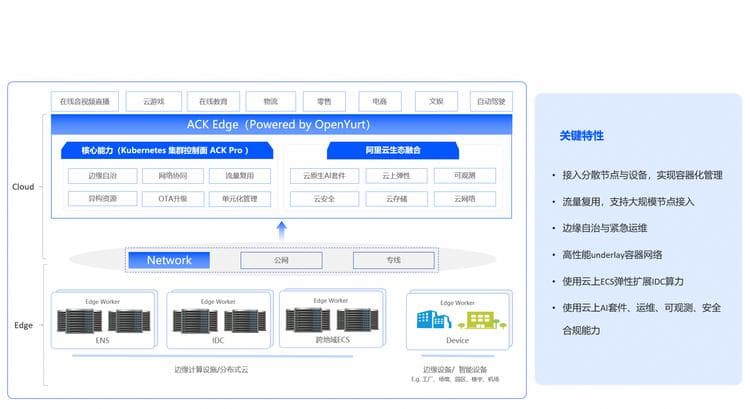This screenshot has height=409, width=750.
Task: Select the 文娱 scenario box
Action: (x=436, y=101)
